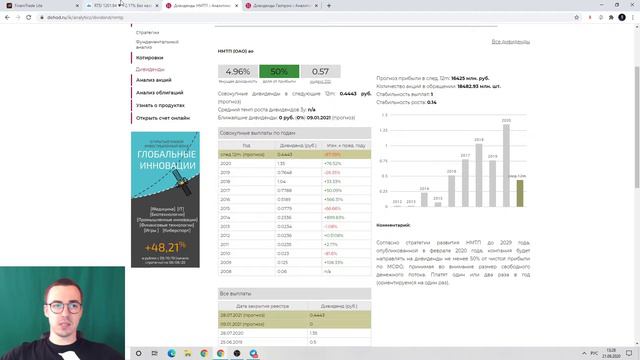The height and width of the screenshot is (360, 640).
Task: Select the 28.07.2020 payout row
Action: click(x=295, y=333)
